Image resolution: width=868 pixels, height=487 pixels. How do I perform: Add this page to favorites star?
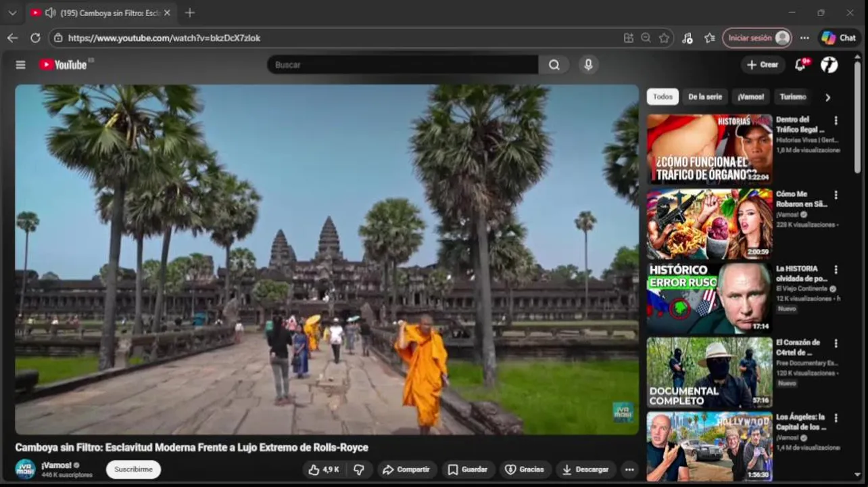click(x=664, y=38)
